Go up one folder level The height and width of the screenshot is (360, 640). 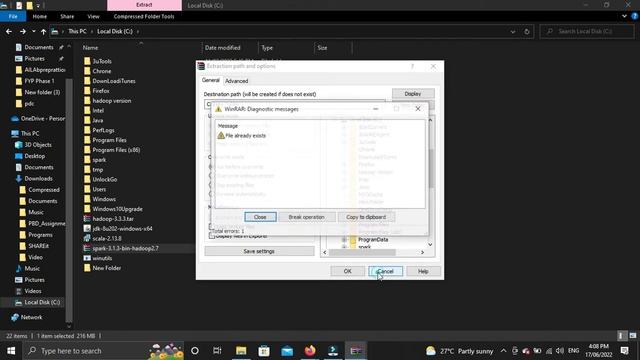(x=43, y=31)
